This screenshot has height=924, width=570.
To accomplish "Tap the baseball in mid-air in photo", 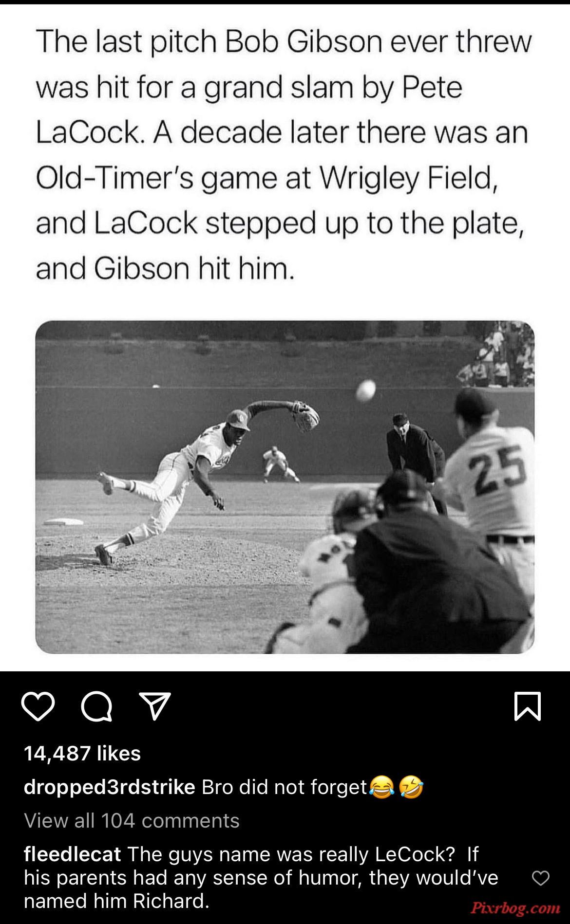I will pyautogui.click(x=366, y=391).
